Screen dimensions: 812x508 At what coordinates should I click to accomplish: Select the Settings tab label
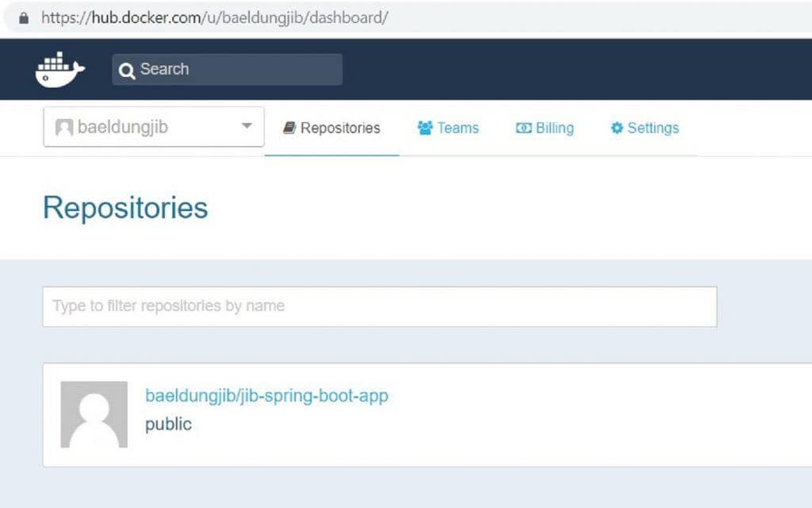click(653, 128)
